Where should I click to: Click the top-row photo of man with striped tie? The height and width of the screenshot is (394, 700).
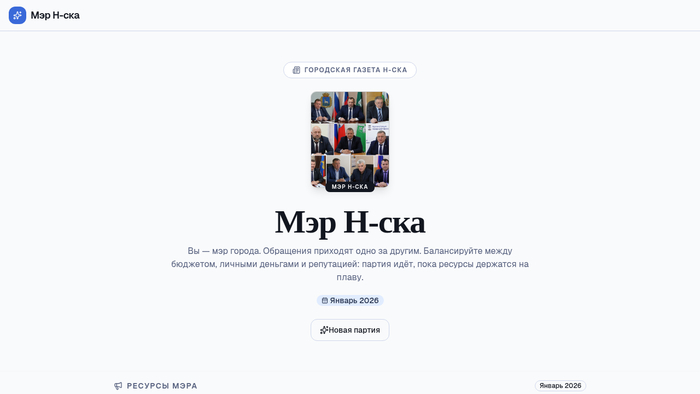coord(378,108)
